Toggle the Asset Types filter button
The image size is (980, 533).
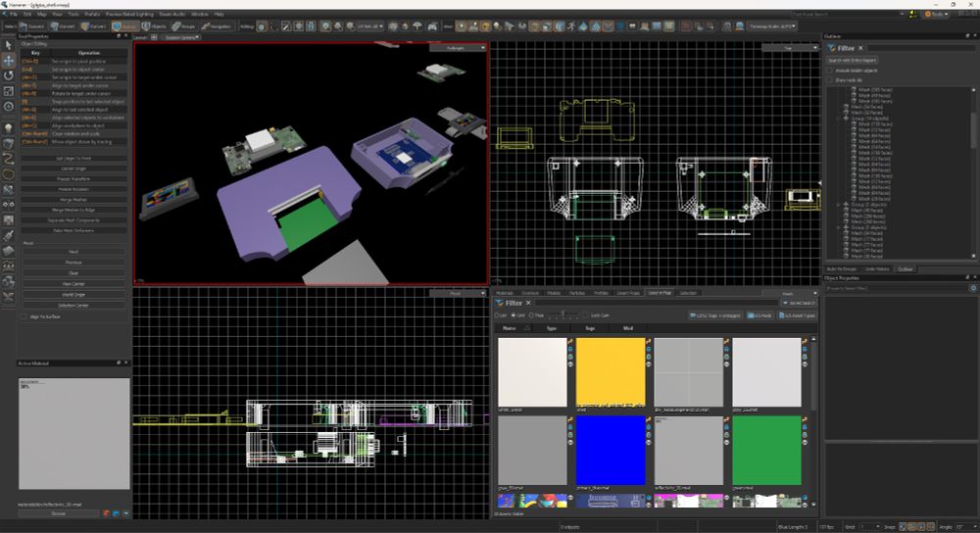[797, 315]
